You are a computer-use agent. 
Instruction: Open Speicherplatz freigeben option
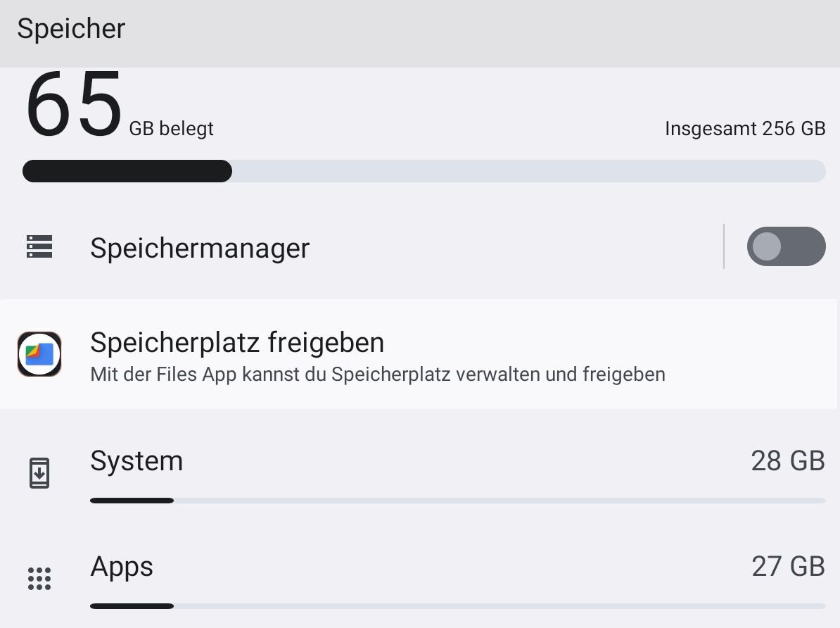[419, 355]
